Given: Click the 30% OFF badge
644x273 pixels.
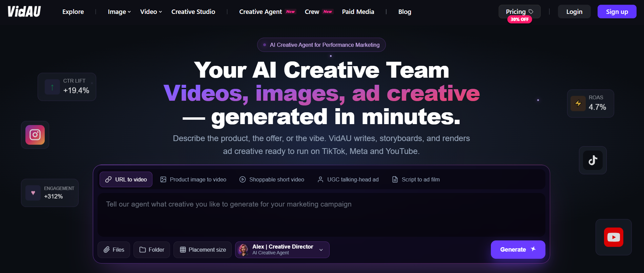Looking at the screenshot, I should tap(519, 19).
